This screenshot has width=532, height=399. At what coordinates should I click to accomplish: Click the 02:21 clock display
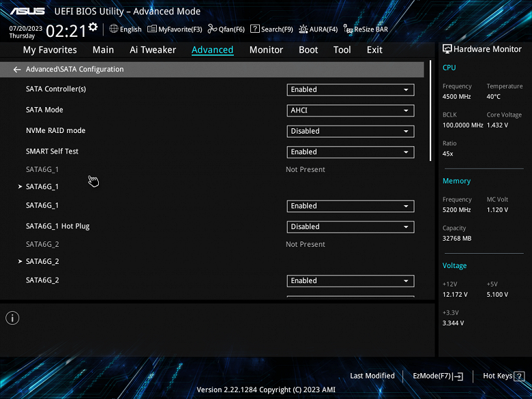[66, 31]
